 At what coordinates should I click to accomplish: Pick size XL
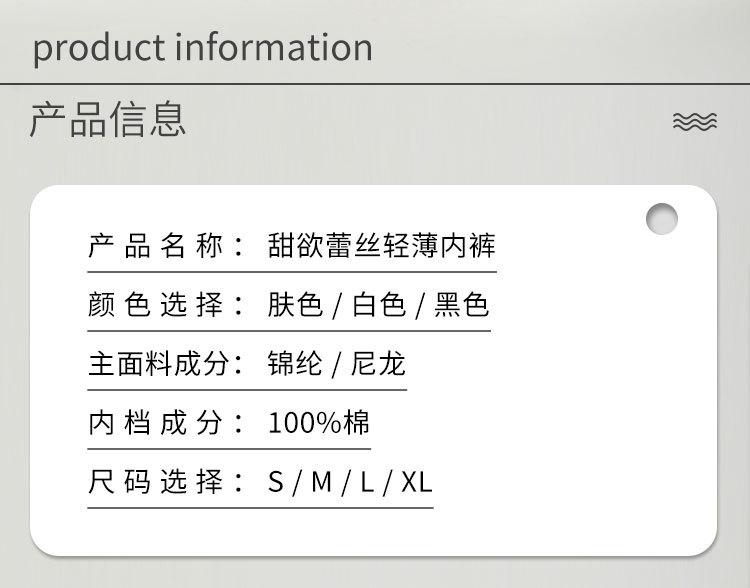pos(416,483)
